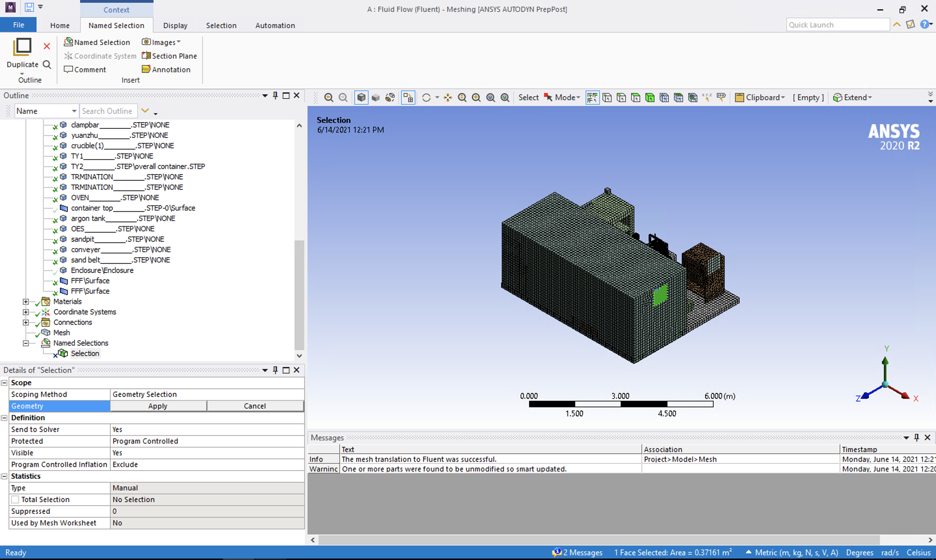Open the Help question mark icon
This screenshot has width=936, height=560.
[x=925, y=25]
